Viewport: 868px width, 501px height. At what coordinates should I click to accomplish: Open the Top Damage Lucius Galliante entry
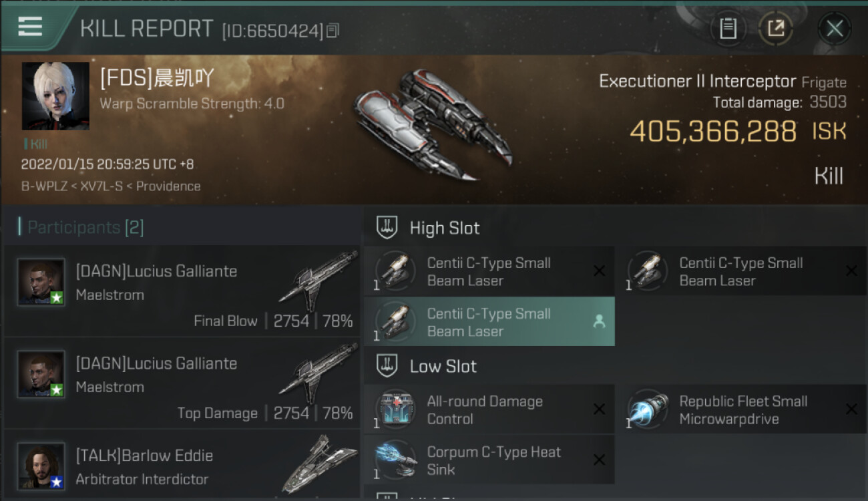tap(182, 383)
